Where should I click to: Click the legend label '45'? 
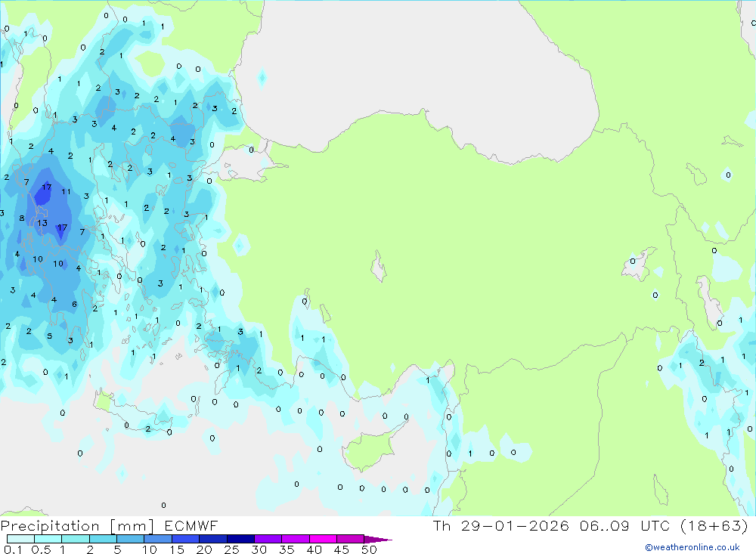pos(342,549)
